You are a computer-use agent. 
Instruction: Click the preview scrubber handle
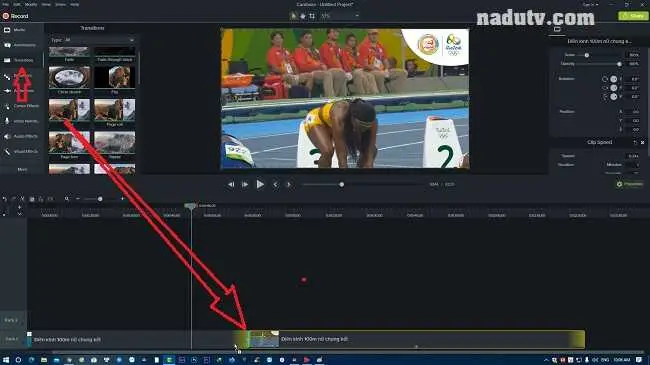342,185
